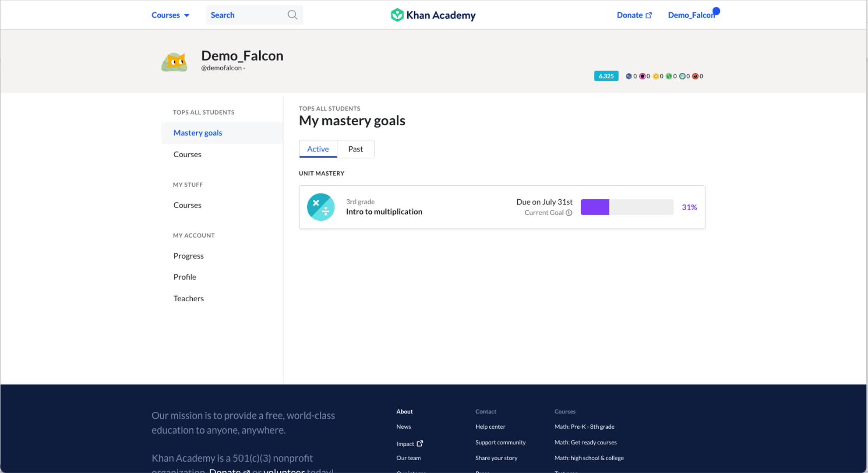Click the Due on July 31st text
Screen dimensions: 868x473
click(544, 202)
